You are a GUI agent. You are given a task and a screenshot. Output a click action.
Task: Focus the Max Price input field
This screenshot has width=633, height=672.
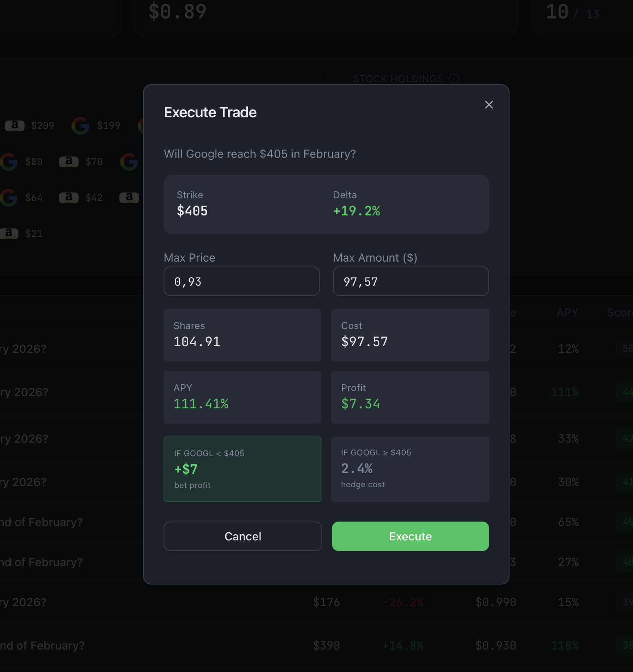(x=241, y=281)
